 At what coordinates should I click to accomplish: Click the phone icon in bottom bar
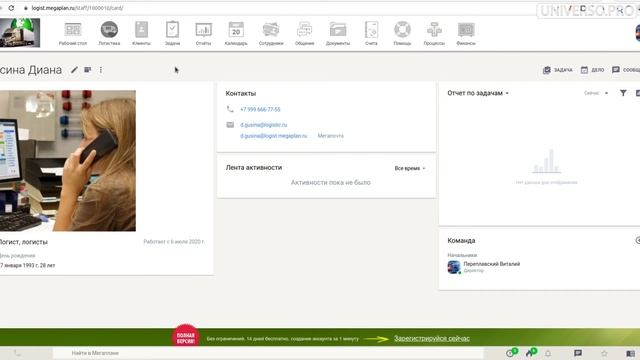tap(17, 353)
